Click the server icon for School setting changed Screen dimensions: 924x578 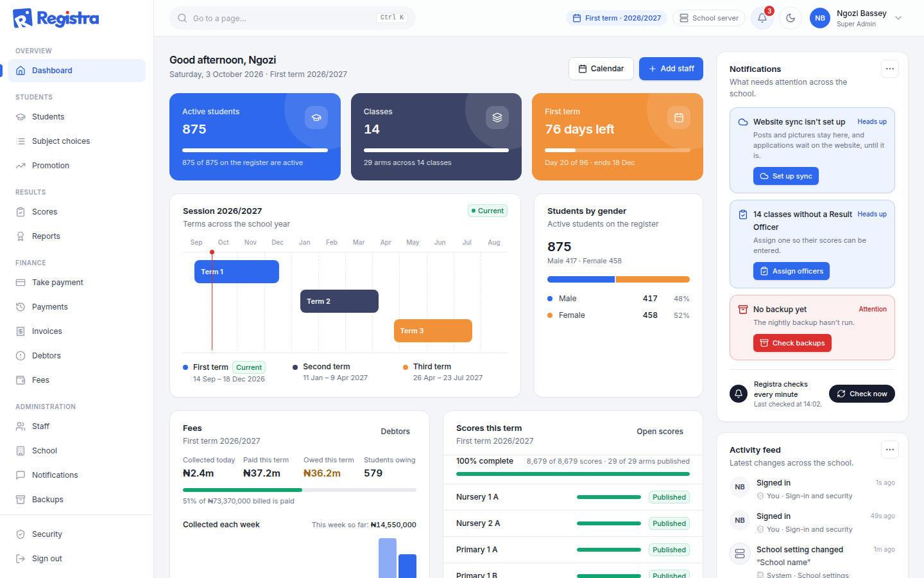[x=740, y=554]
